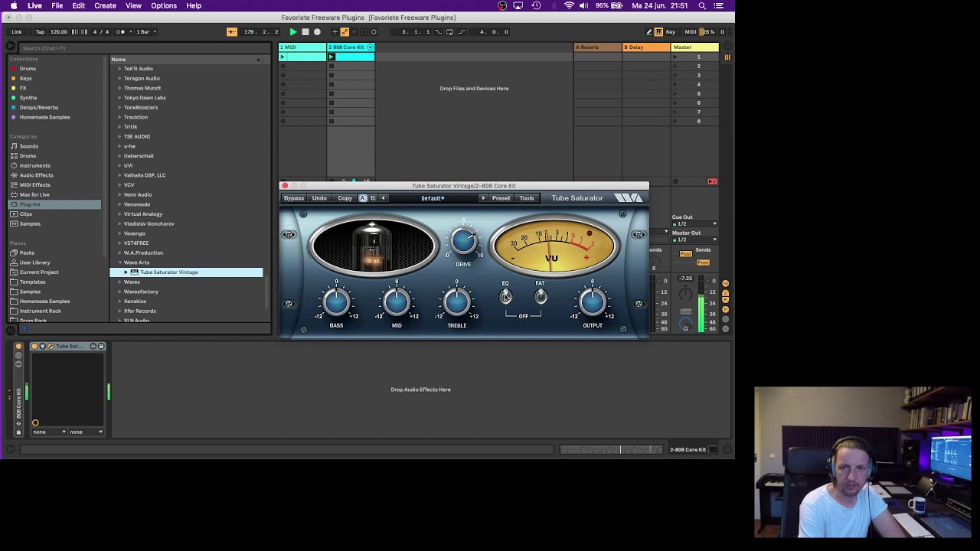The width and height of the screenshot is (980, 551).
Task: Expand the Voxengo plug-in folder
Action: (x=120, y=233)
